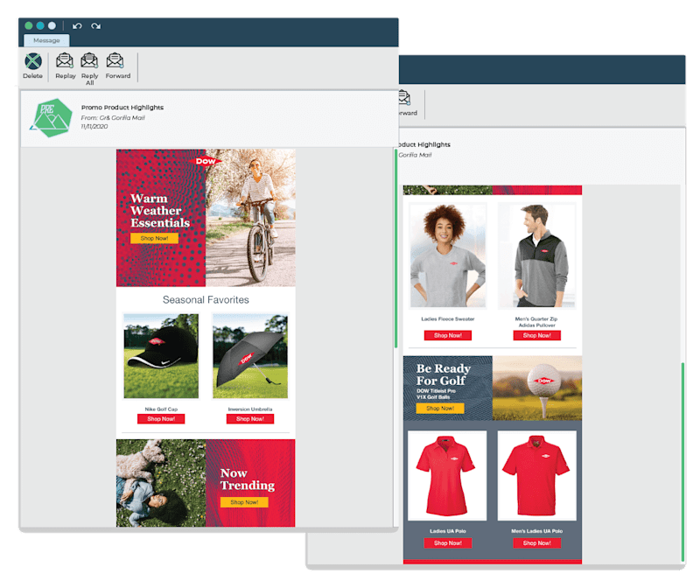
Task: Click the DOW logo on top banner
Action: [206, 161]
